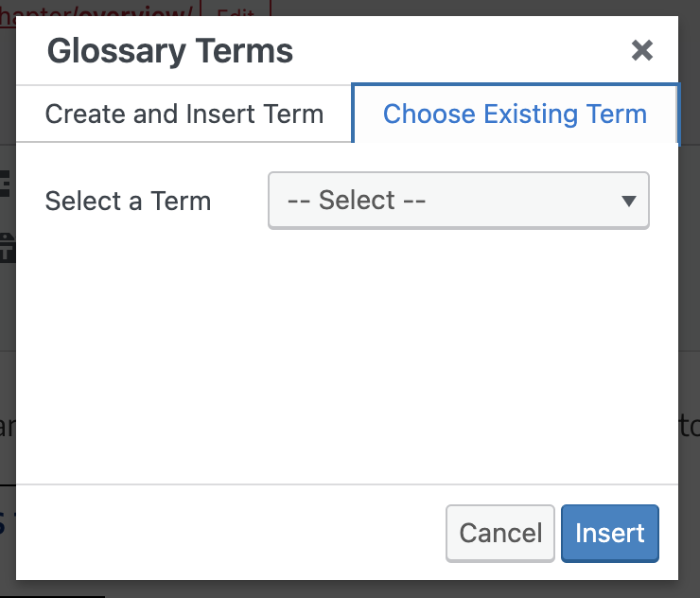Switch to Create and Insert Term tab
Image resolution: width=700 pixels, height=598 pixels.
point(184,114)
